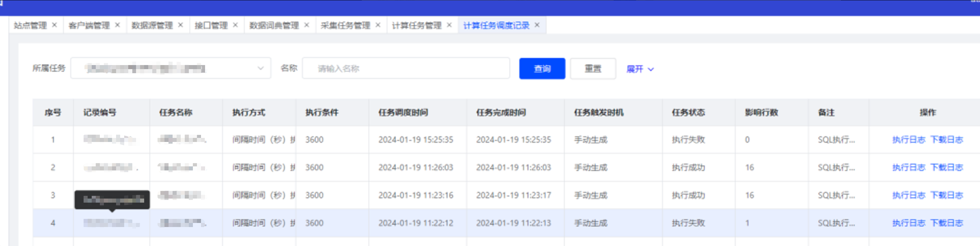Image resolution: width=980 pixels, height=246 pixels.
Task: Click 手动生成 in row 2
Action: 591,167
